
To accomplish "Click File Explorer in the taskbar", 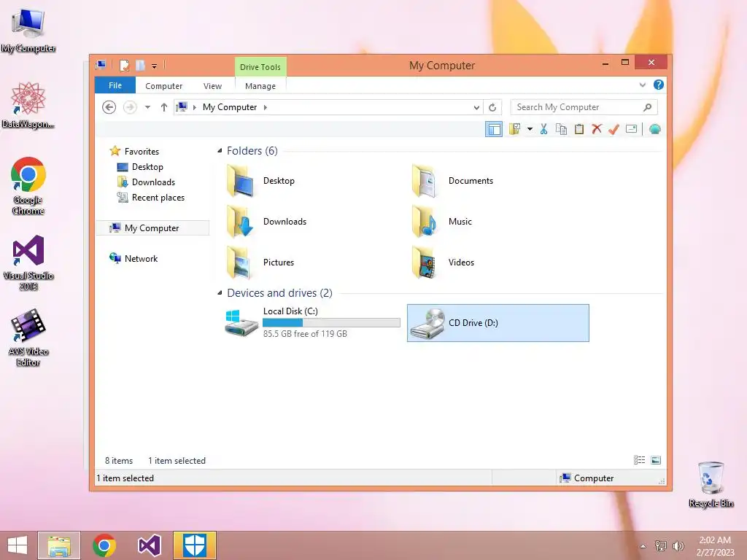I will 59,545.
